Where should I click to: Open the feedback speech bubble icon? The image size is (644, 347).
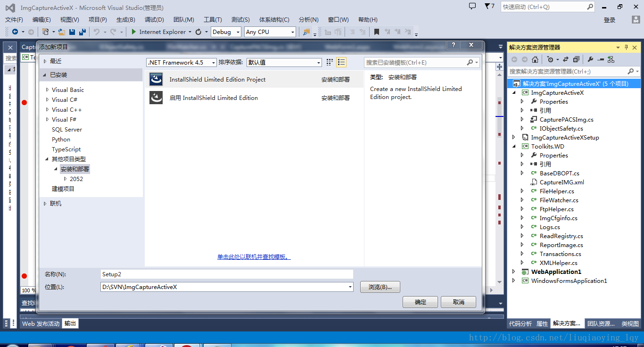coord(472,6)
